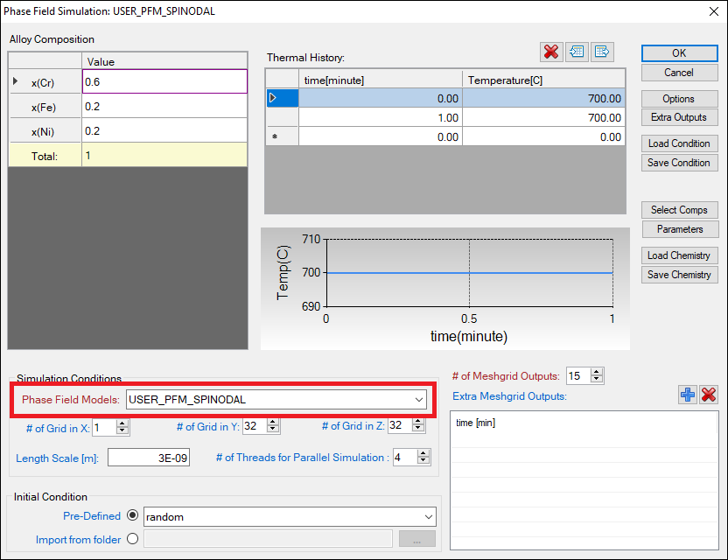The image size is (728, 560).
Task: Add an extra meshgrid output with plus icon
Action: [688, 395]
